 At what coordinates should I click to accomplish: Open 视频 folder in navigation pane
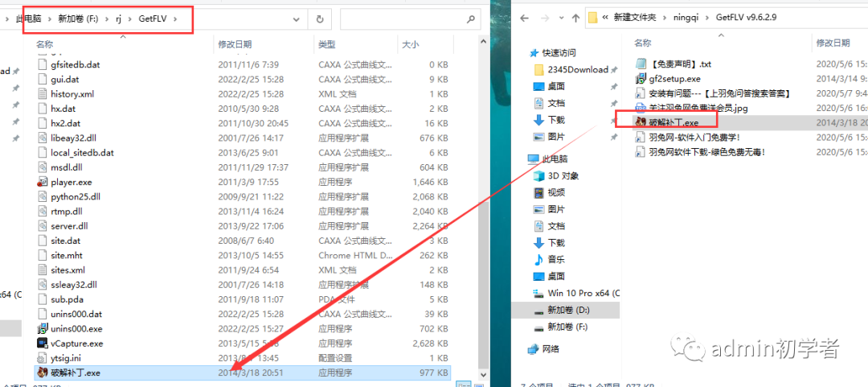click(x=556, y=192)
